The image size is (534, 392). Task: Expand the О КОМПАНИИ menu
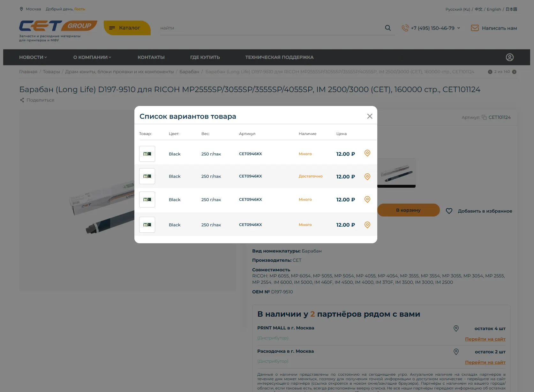92,57
